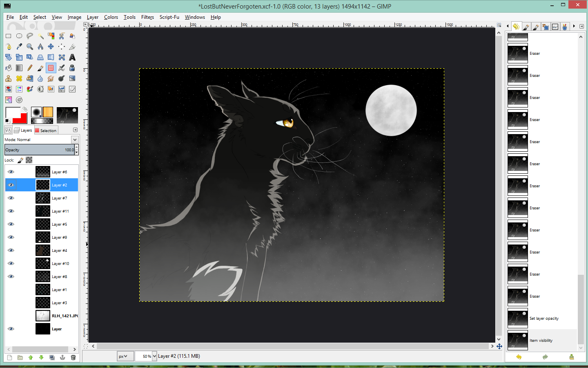The height and width of the screenshot is (368, 588).
Task: Select the Ellipse Select tool
Action: (x=19, y=36)
